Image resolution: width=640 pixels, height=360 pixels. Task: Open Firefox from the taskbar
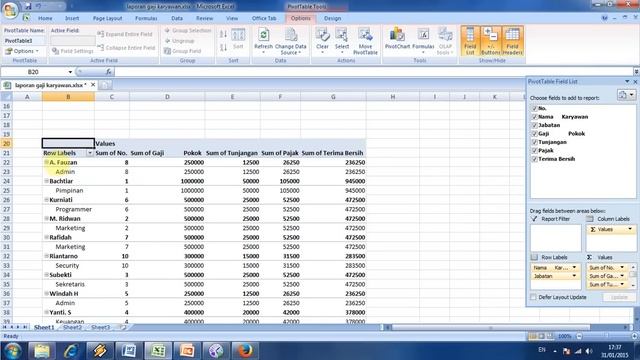[245, 351]
